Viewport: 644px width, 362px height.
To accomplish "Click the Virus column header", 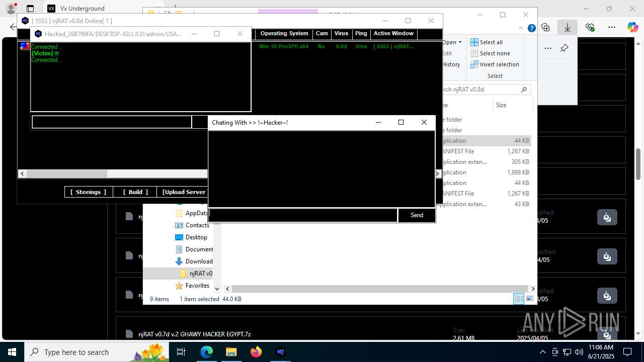I will pyautogui.click(x=341, y=34).
